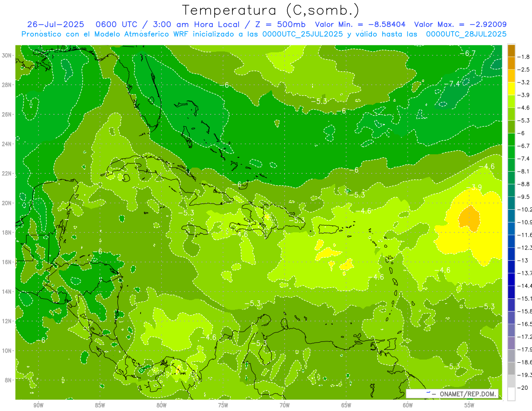Click the 'Temperatura (C,somb.)' chart title
532x411 pixels.
271,10
